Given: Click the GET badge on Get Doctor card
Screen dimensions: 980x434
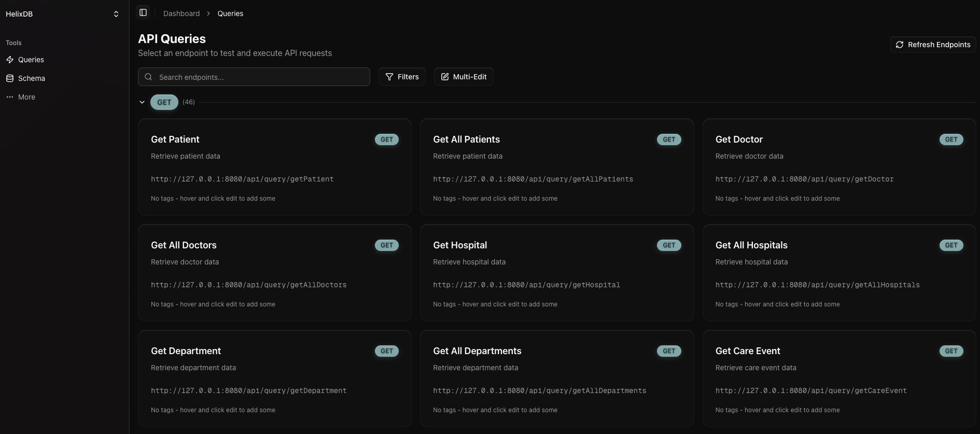Looking at the screenshot, I should (x=951, y=139).
